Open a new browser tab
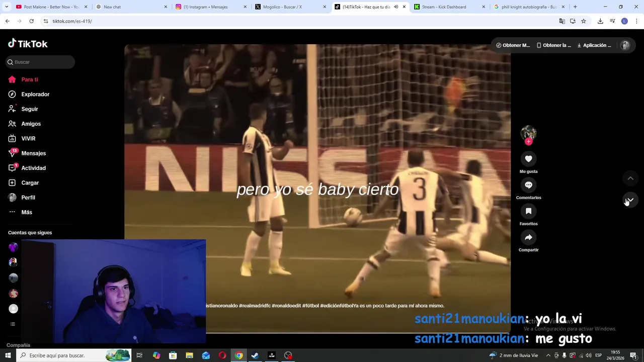The height and width of the screenshot is (362, 644). (575, 7)
